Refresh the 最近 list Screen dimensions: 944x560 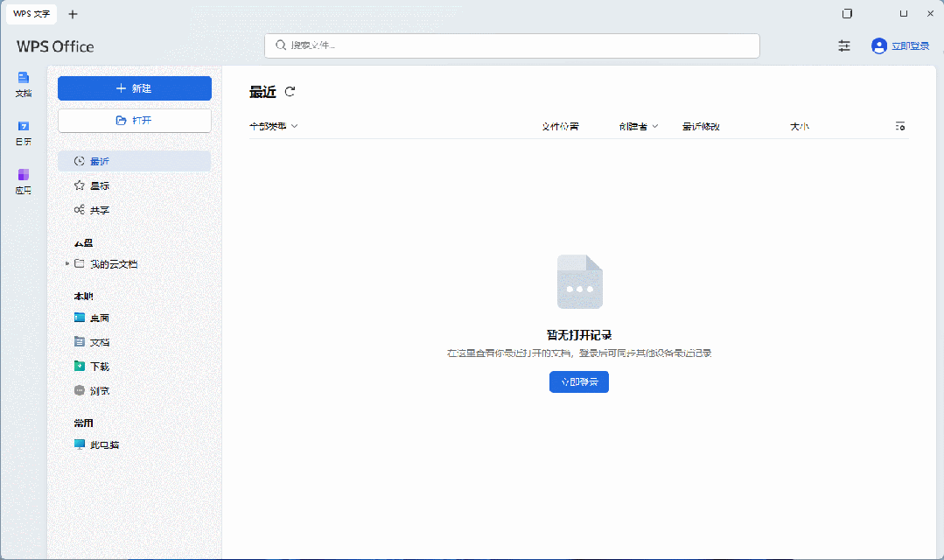(x=290, y=92)
